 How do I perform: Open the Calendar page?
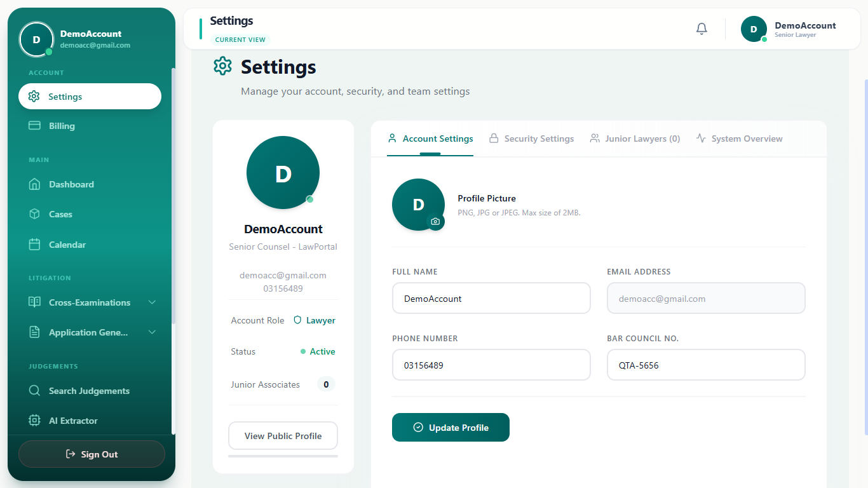point(90,245)
